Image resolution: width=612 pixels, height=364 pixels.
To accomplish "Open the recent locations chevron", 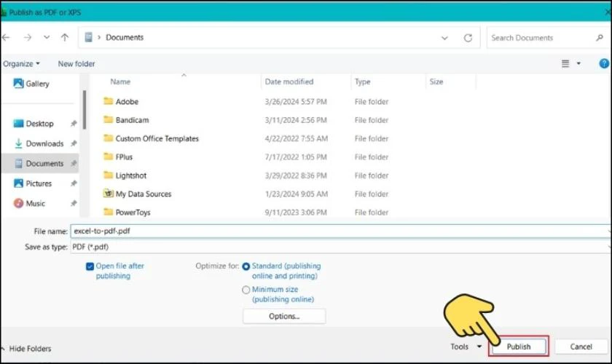I will coord(47,37).
